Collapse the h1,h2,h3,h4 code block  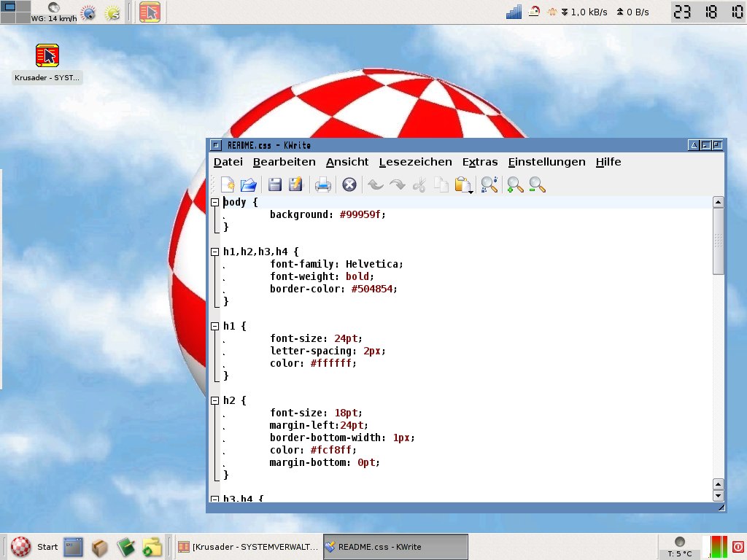pos(215,252)
